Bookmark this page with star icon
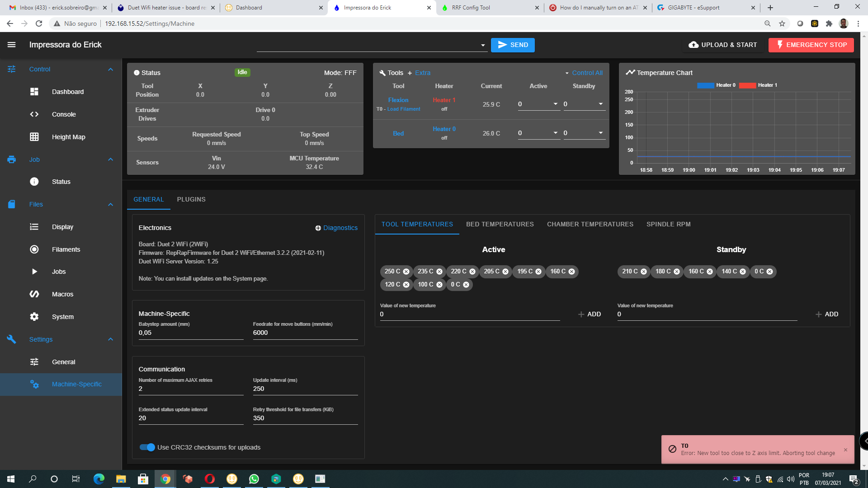The width and height of the screenshot is (868, 488). [x=782, y=23]
